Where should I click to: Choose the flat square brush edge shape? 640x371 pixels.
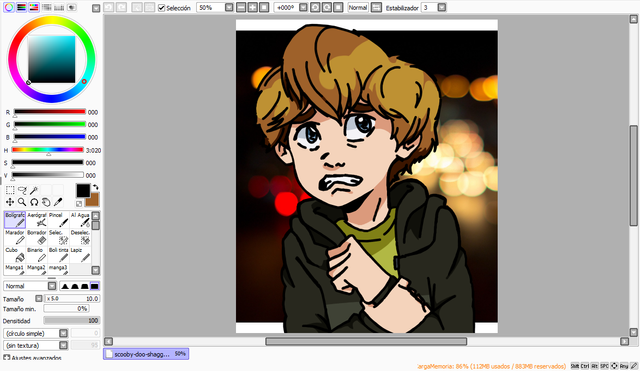point(94,286)
